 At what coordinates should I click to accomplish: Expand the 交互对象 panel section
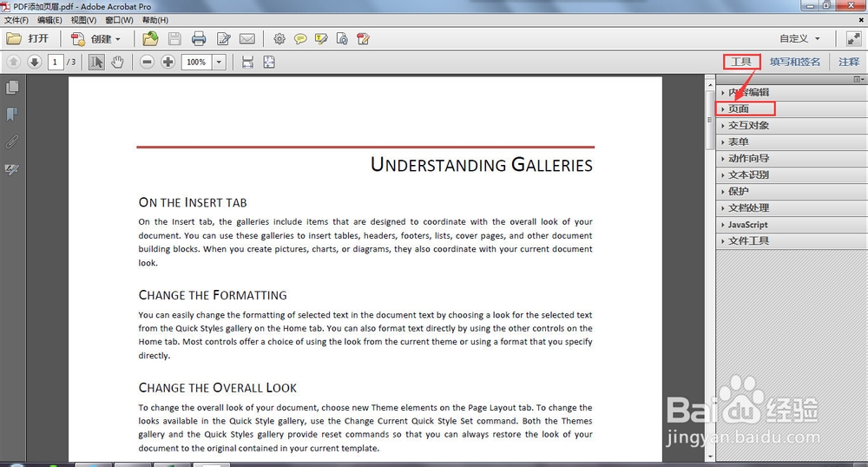point(792,126)
